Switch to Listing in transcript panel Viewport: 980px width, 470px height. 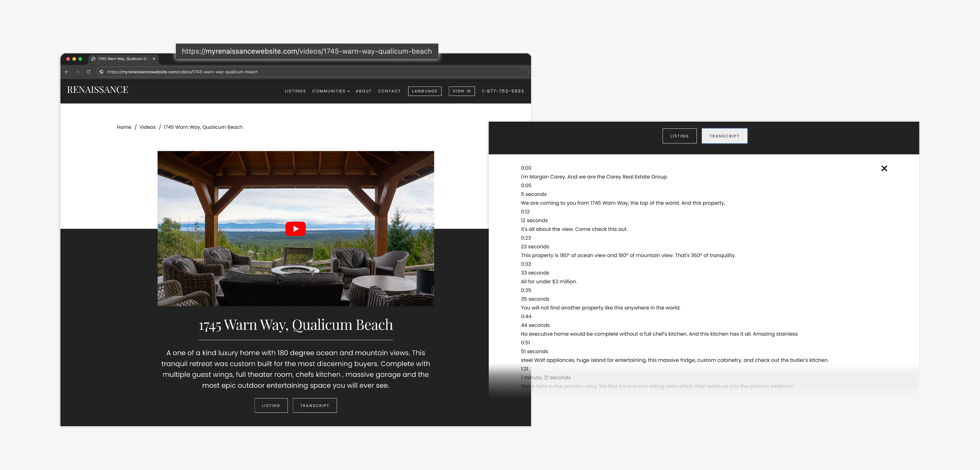(x=679, y=136)
